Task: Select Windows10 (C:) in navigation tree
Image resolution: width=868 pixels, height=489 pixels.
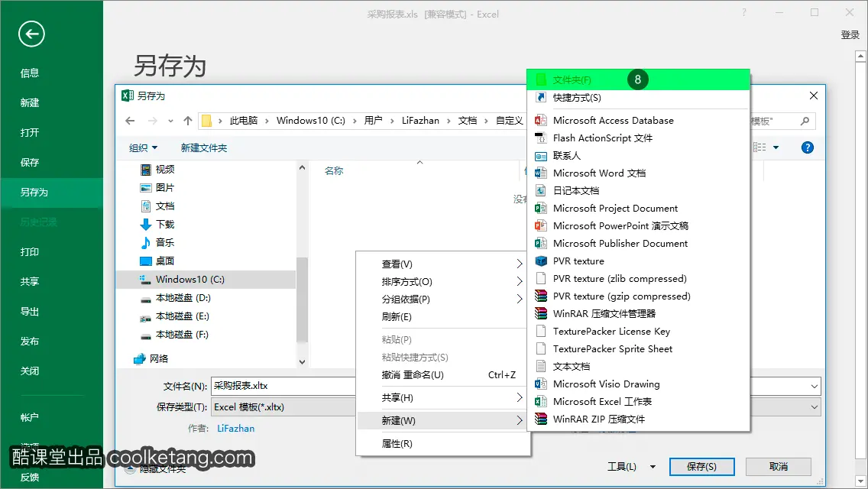Action: point(206,279)
